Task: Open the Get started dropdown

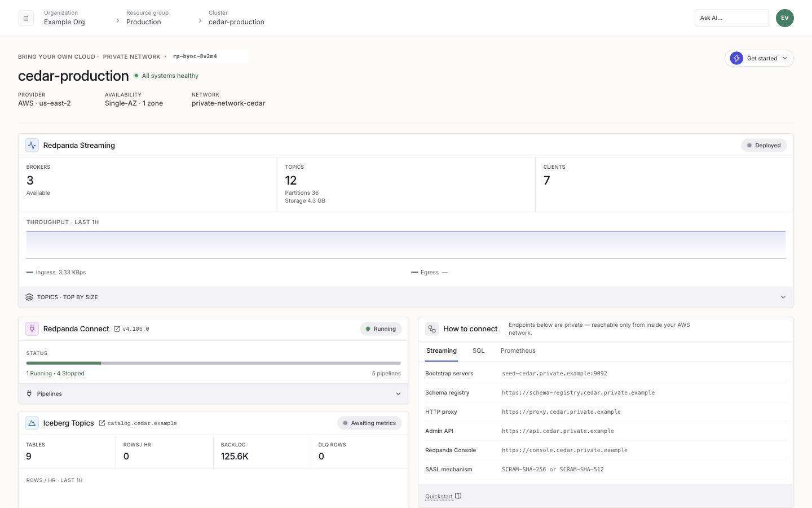Action: point(759,58)
